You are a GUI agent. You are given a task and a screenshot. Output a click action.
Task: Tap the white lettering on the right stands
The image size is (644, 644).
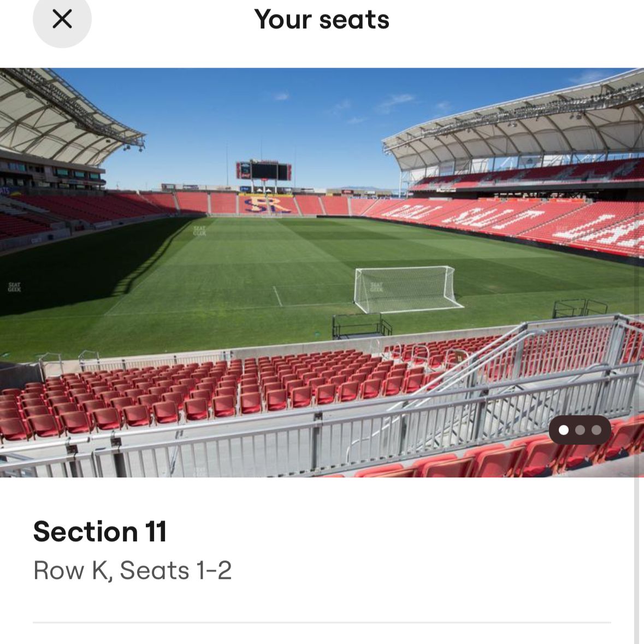point(492,216)
